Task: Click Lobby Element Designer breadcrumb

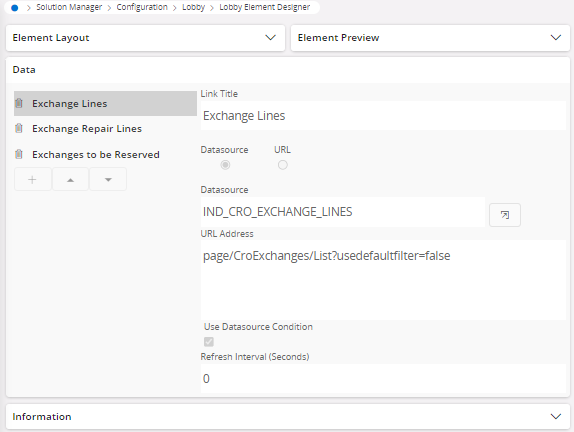Action: click(265, 7)
